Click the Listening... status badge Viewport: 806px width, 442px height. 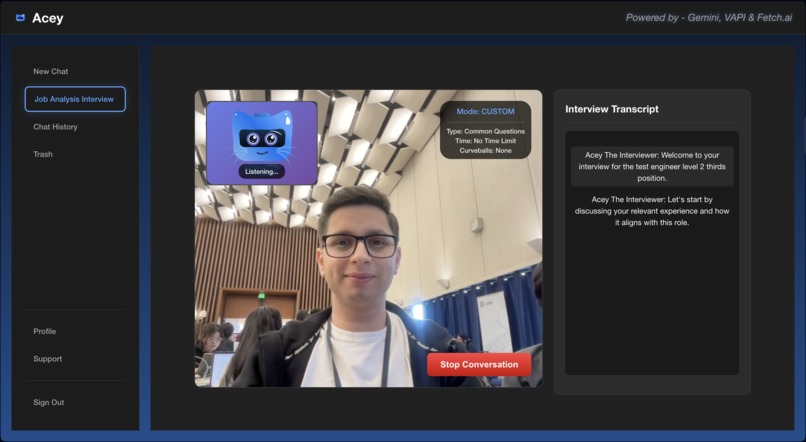click(x=262, y=172)
